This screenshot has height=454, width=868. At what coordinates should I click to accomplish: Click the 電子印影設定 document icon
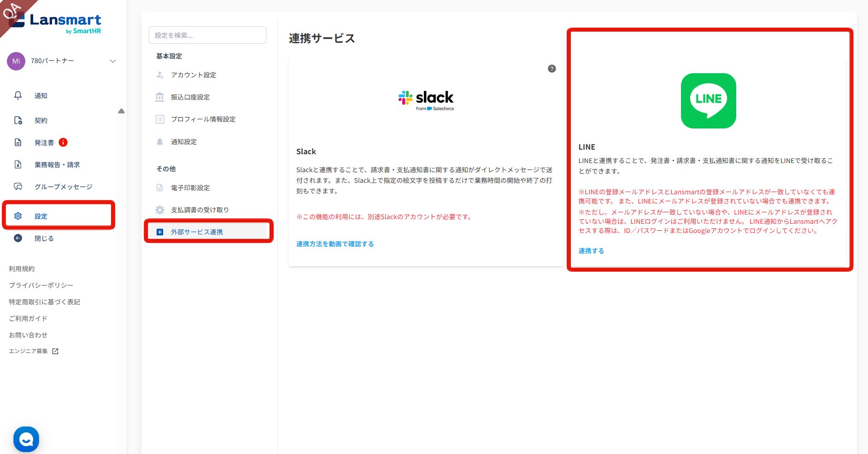coord(160,187)
